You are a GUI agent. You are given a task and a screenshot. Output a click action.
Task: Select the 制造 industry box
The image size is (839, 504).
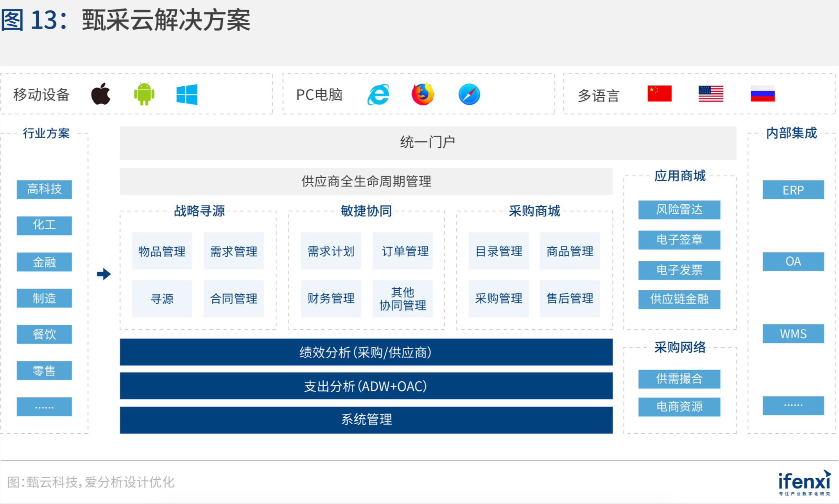44,298
